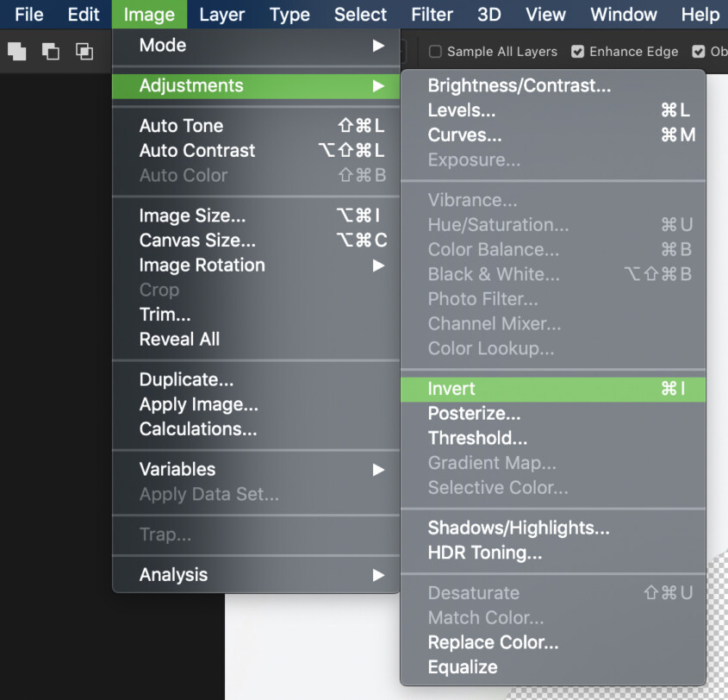Open the Select menu
The width and height of the screenshot is (728, 700).
click(360, 15)
